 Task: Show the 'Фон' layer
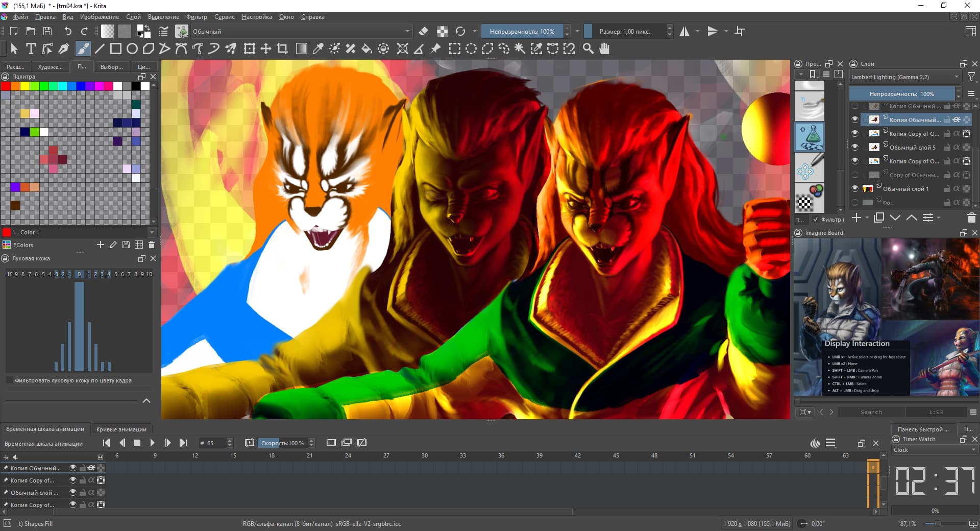tap(855, 202)
